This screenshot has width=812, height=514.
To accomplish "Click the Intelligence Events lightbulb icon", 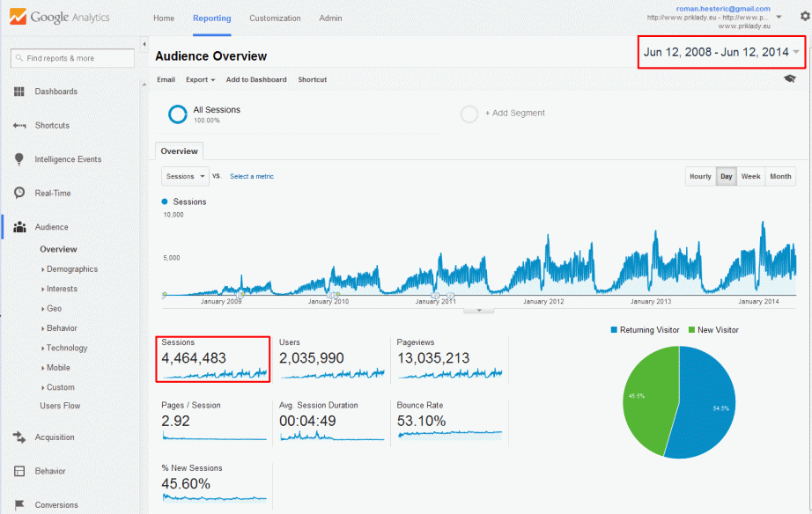I will (x=19, y=159).
